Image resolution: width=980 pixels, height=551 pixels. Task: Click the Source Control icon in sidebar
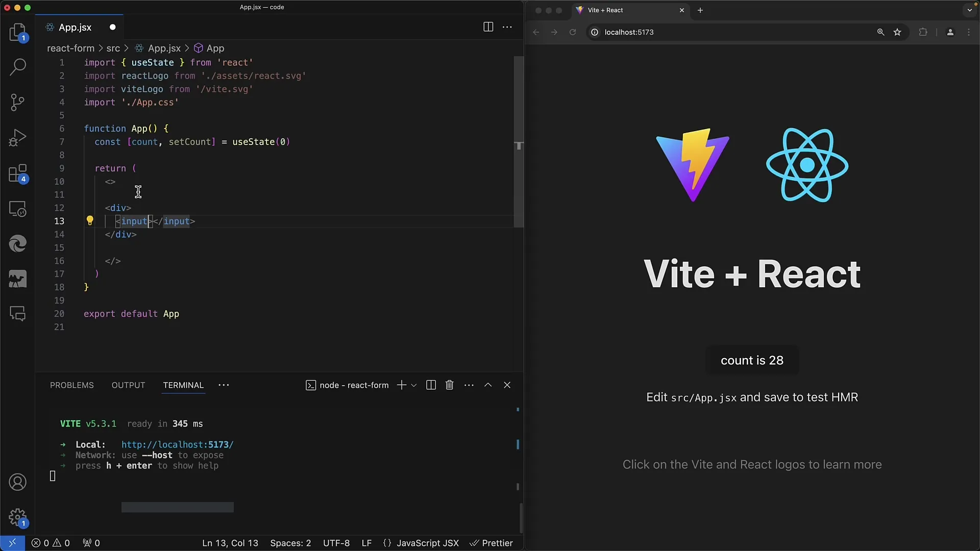point(18,101)
